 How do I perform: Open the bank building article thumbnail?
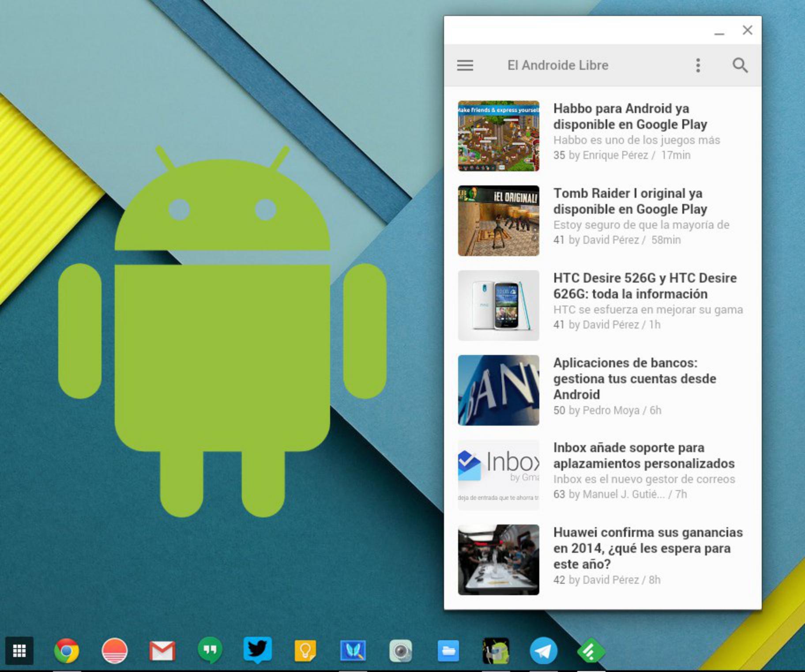tap(498, 390)
